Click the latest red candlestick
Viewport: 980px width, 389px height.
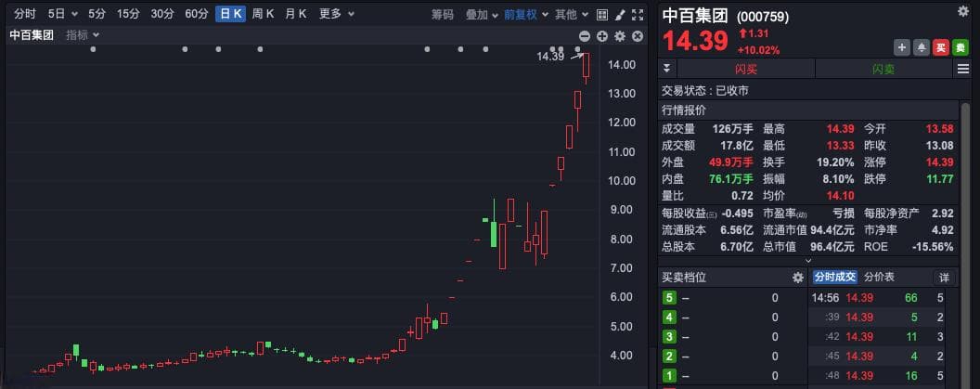[587, 66]
